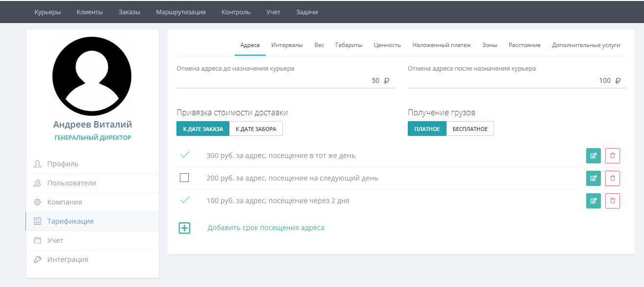Click text 300 руб. за адрес same-day row
644x287 pixels.
281,156
